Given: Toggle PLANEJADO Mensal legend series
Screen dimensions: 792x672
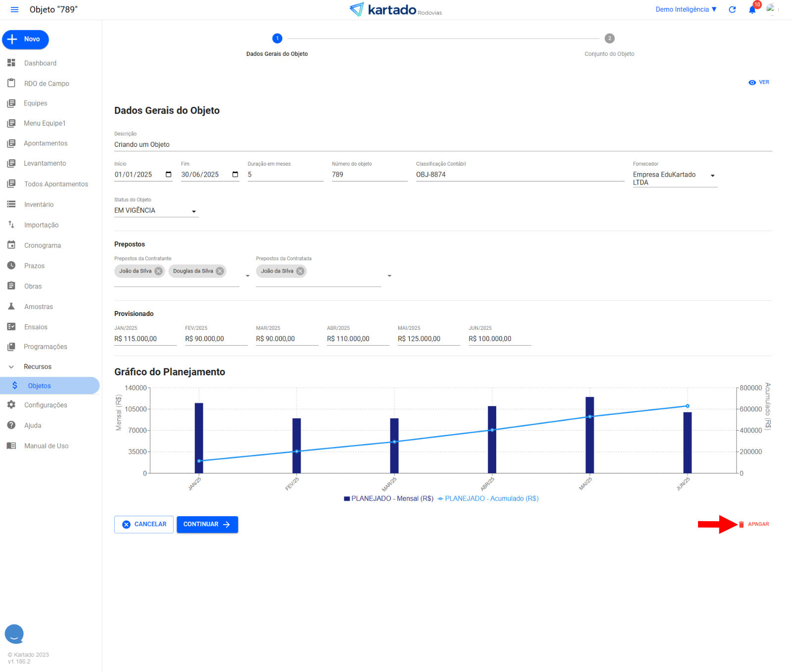Looking at the screenshot, I should (x=389, y=498).
